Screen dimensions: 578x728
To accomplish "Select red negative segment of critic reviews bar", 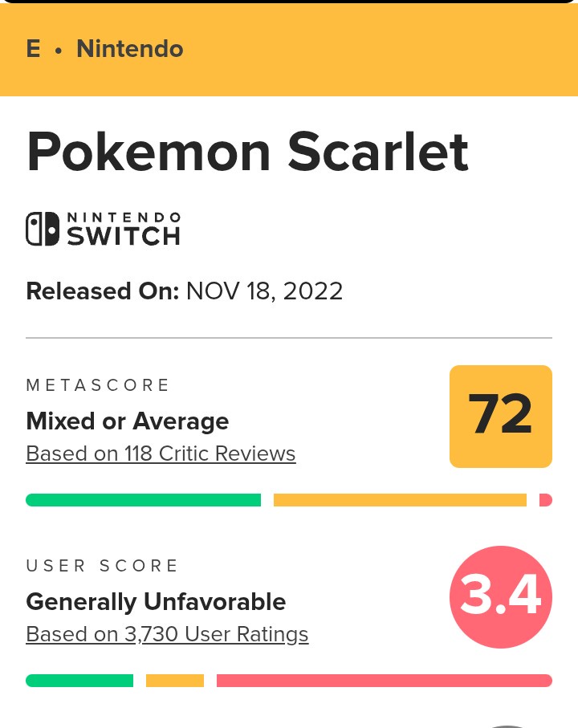I will click(546, 500).
